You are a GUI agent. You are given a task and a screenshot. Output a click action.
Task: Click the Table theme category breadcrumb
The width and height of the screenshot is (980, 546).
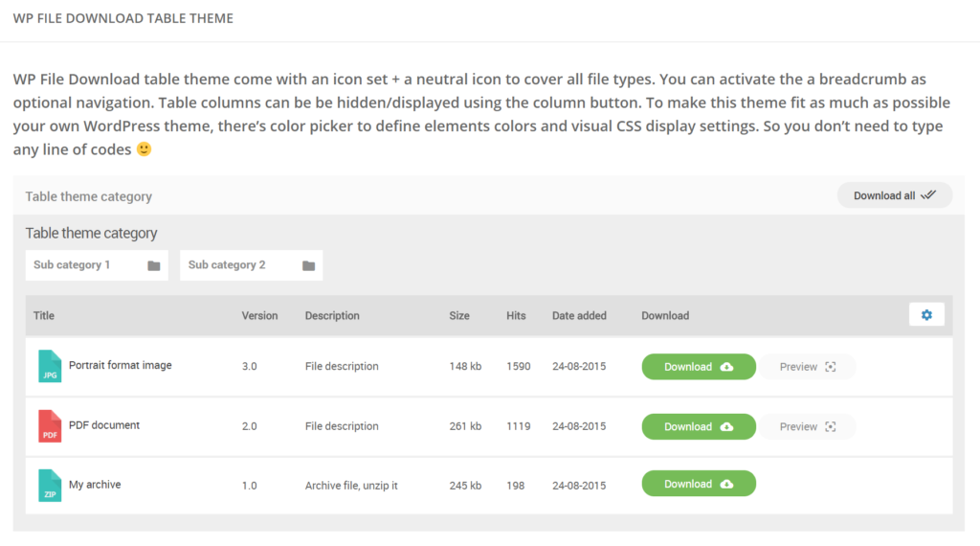tap(89, 196)
